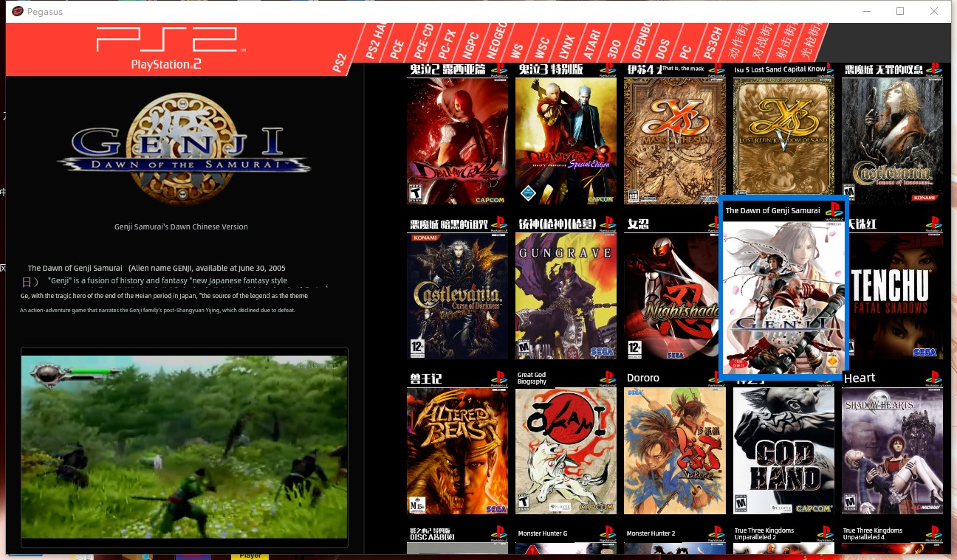Switch to the PCE-CD platform tab
This screenshot has height=560, width=957.
(423, 44)
